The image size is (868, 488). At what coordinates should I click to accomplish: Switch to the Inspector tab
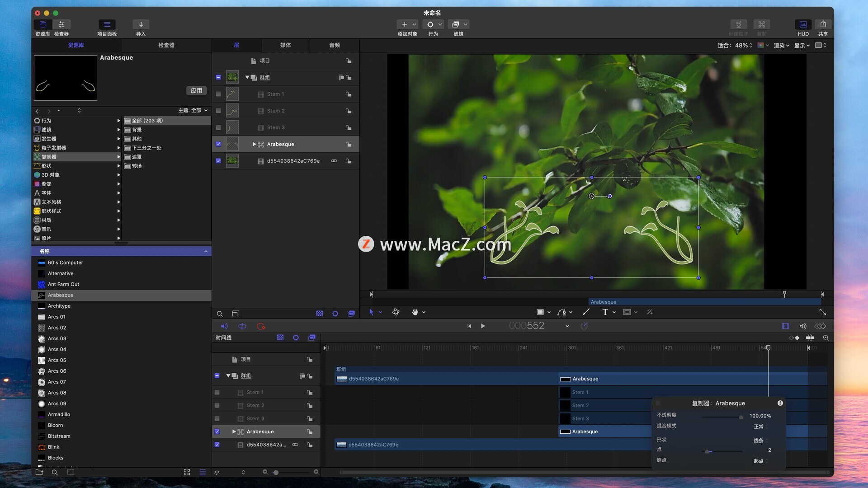(166, 45)
